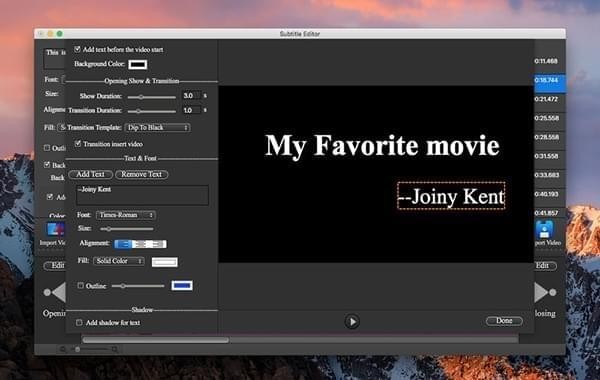
Task: Open Transition Template Dip To Black dropdown
Action: point(158,127)
